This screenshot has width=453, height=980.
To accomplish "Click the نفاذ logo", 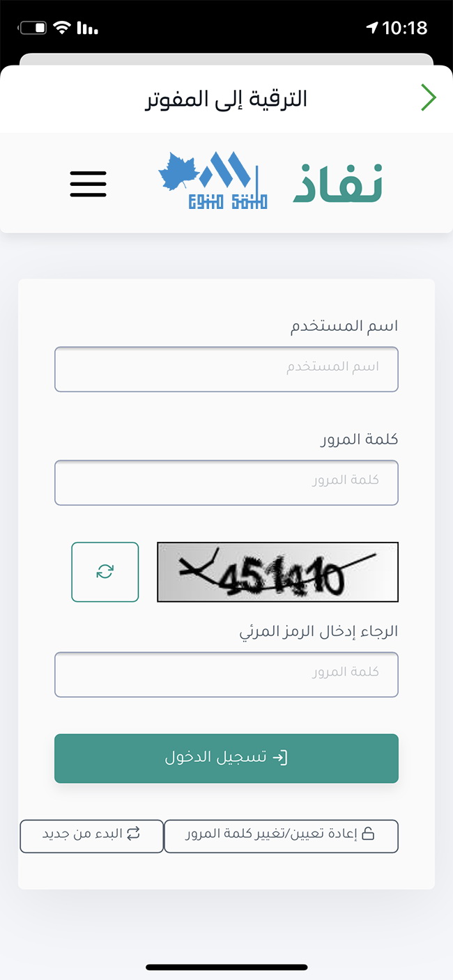I will pos(337,182).
